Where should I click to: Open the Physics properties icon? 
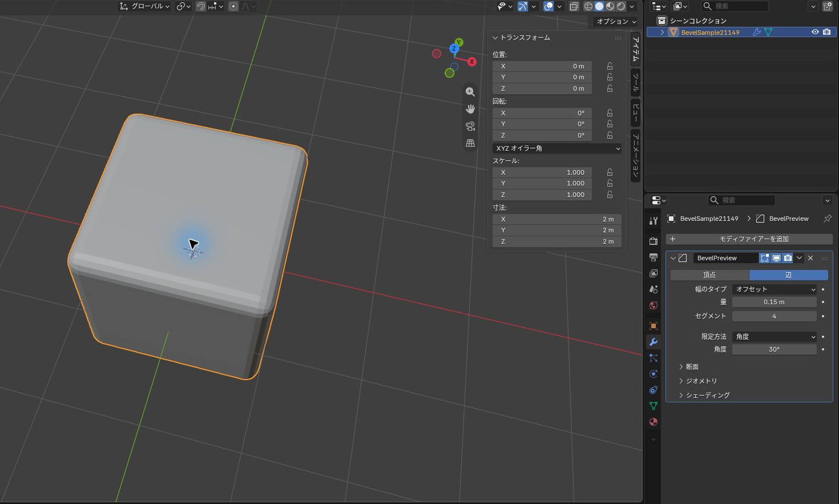654,374
